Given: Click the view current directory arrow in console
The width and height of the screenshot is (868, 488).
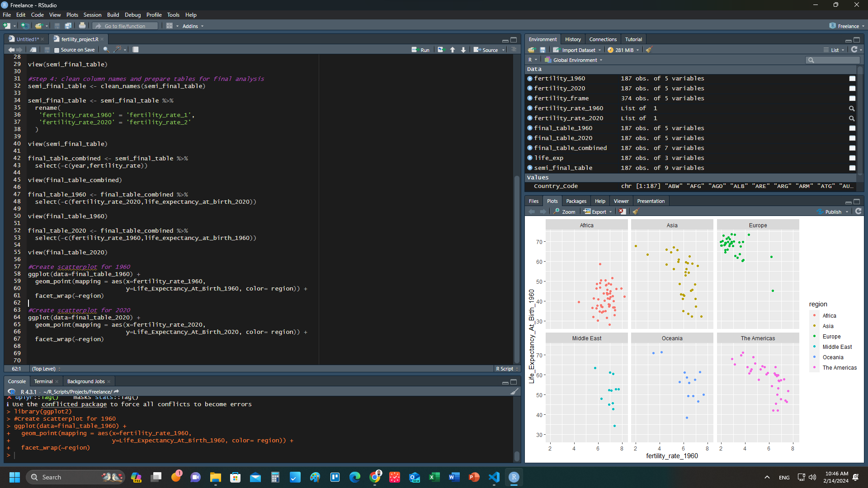Looking at the screenshot, I should pos(116,392).
